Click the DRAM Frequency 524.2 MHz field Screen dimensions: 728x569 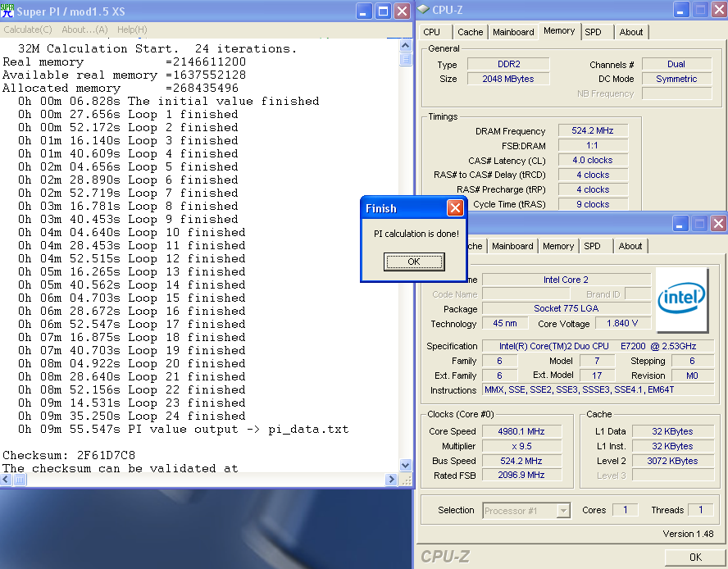pos(593,131)
